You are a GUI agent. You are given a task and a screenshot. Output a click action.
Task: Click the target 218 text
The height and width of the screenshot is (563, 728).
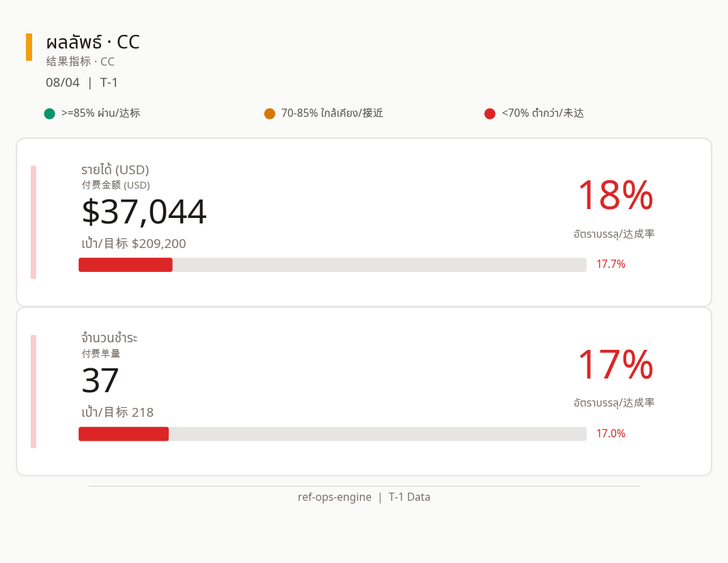click(117, 413)
